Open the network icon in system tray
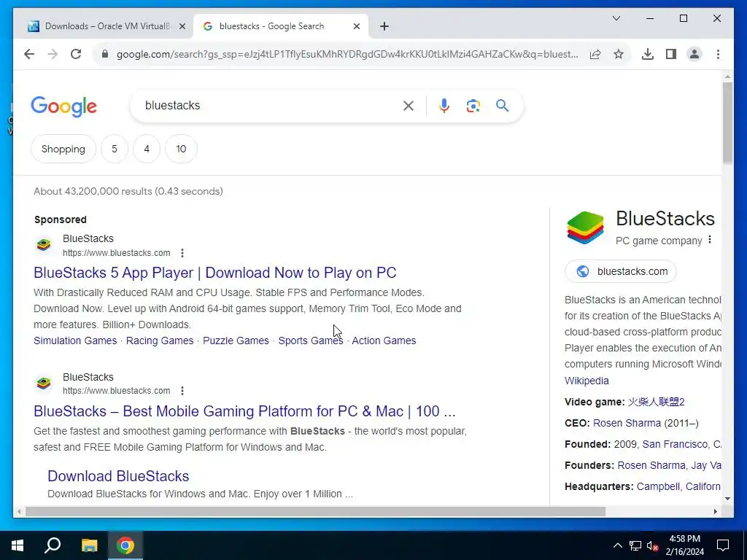The image size is (747, 560). click(635, 545)
